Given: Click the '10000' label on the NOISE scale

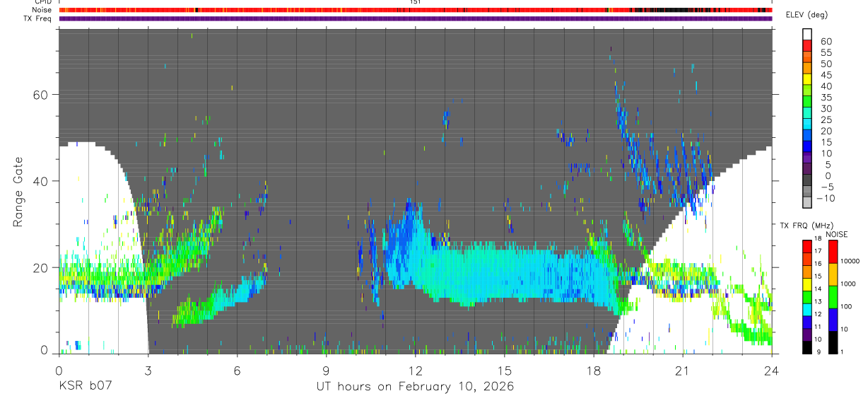Looking at the screenshot, I should tap(849, 261).
